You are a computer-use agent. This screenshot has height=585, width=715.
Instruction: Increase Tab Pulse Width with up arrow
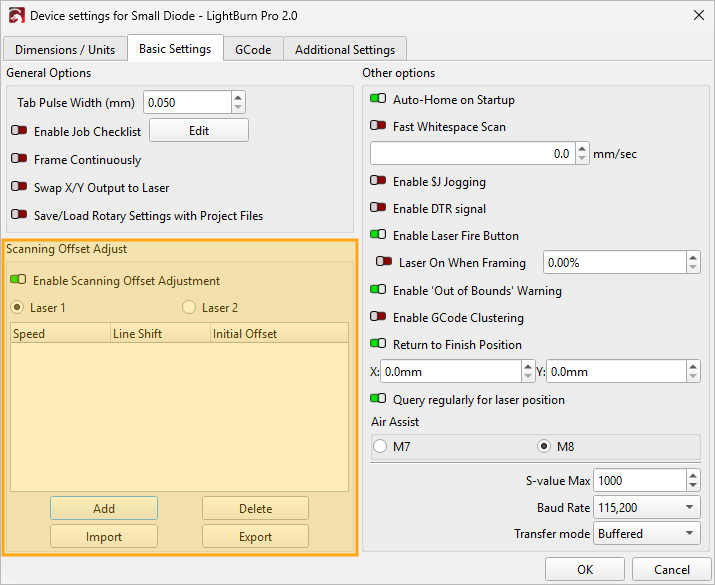(x=238, y=97)
